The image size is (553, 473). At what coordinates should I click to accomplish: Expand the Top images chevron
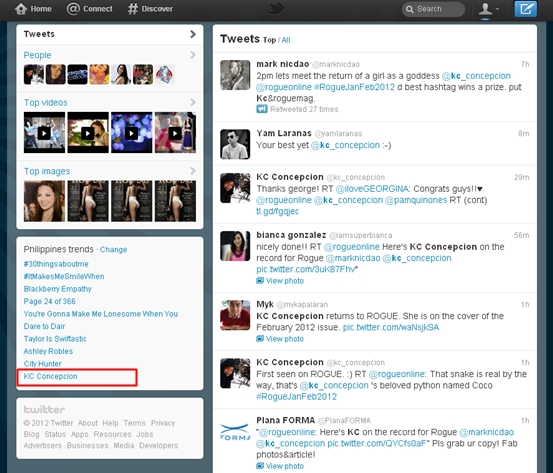coord(193,171)
